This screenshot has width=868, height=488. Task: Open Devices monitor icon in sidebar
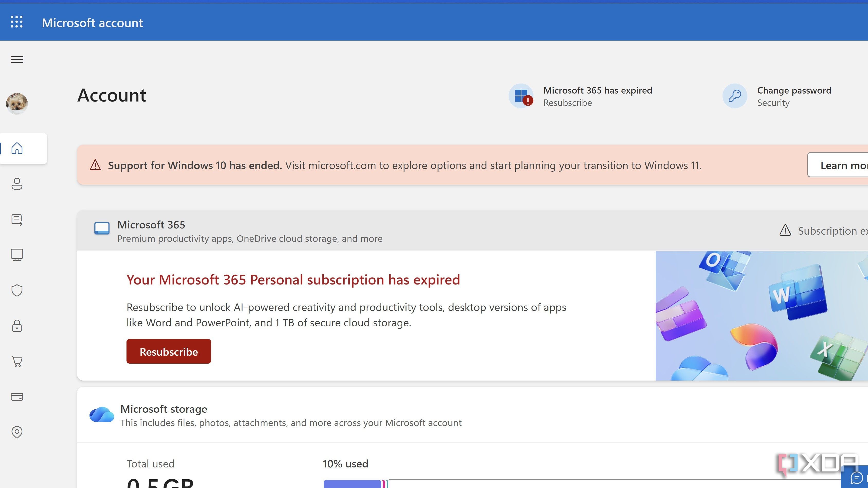tap(17, 255)
